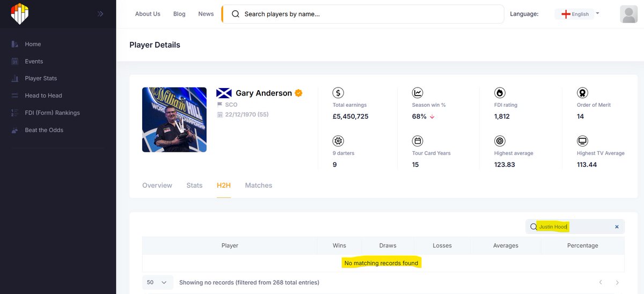The height and width of the screenshot is (294, 644).
Task: Clear the Justin Hood filter with the X
Action: (x=617, y=227)
